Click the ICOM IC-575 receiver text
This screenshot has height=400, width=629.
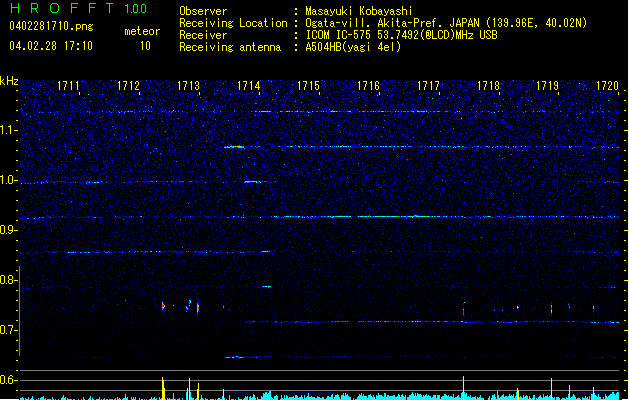(x=401, y=35)
